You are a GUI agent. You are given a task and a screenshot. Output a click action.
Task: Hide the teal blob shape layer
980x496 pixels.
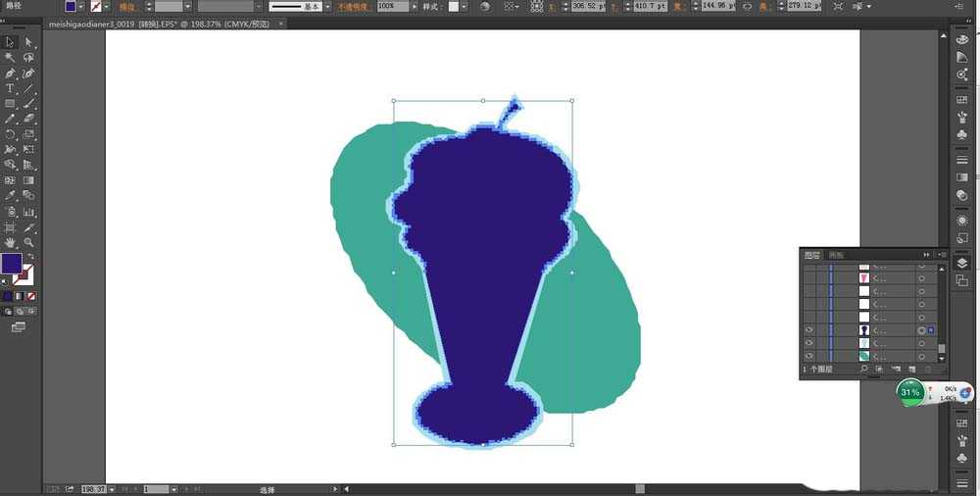coord(809,357)
